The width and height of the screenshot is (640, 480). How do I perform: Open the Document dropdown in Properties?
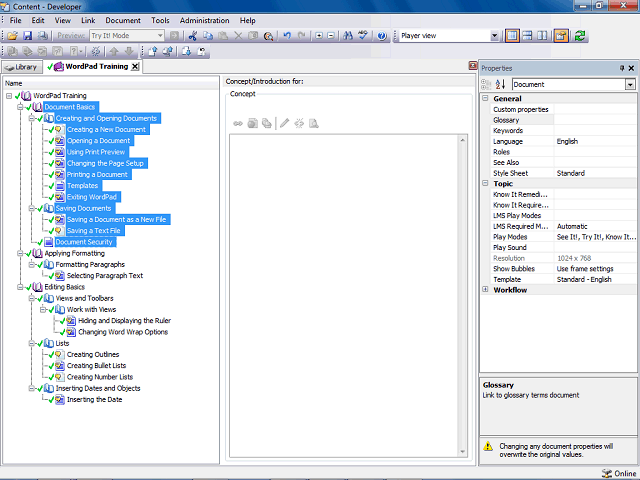[630, 84]
